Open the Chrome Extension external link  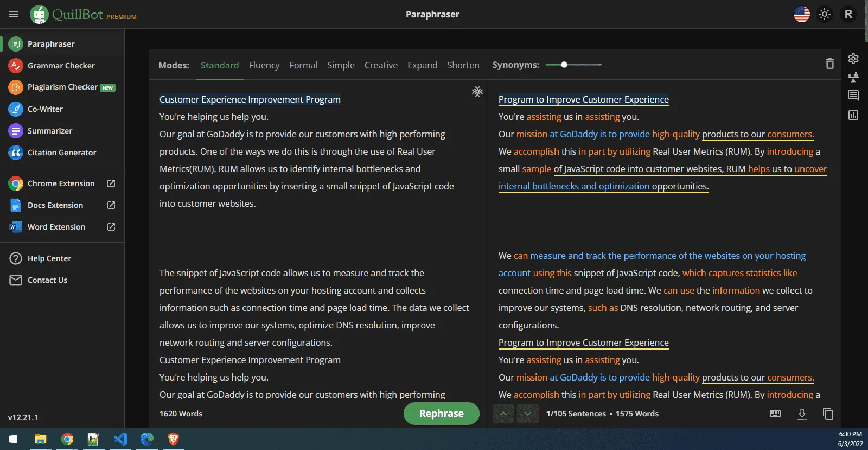[x=111, y=183]
